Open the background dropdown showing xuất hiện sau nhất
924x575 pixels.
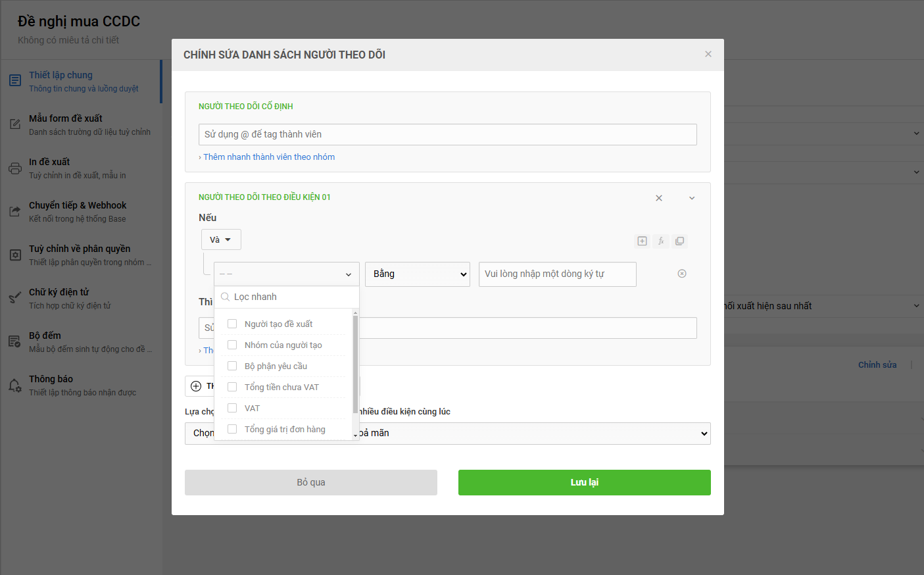tap(823, 306)
